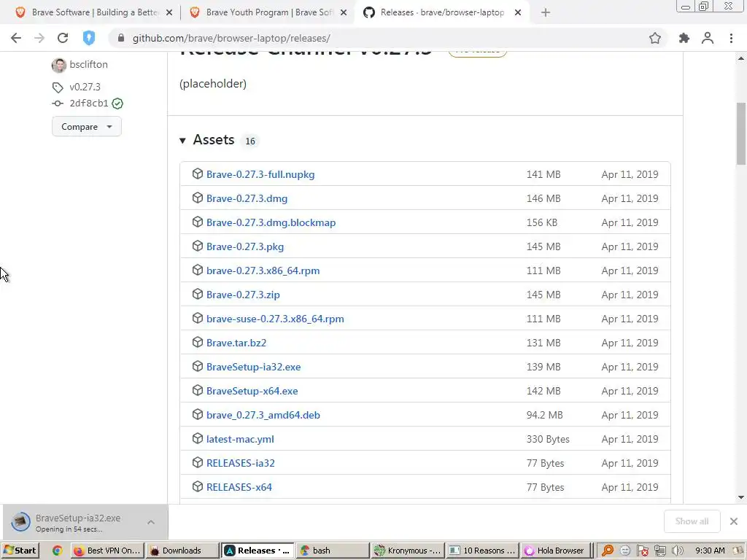Image resolution: width=747 pixels, height=560 pixels.
Task: Download brave-0.27.3.x86_64.rpm
Action: [263, 271]
